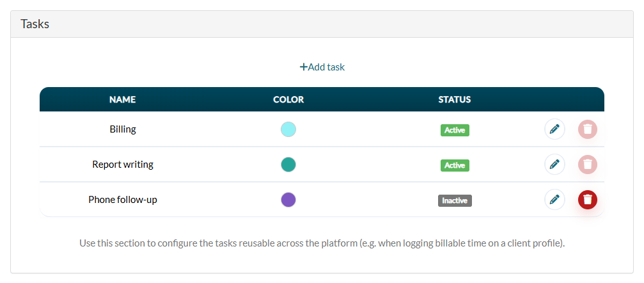
Task: Delete the Billing task with trash icon
Action: click(587, 129)
